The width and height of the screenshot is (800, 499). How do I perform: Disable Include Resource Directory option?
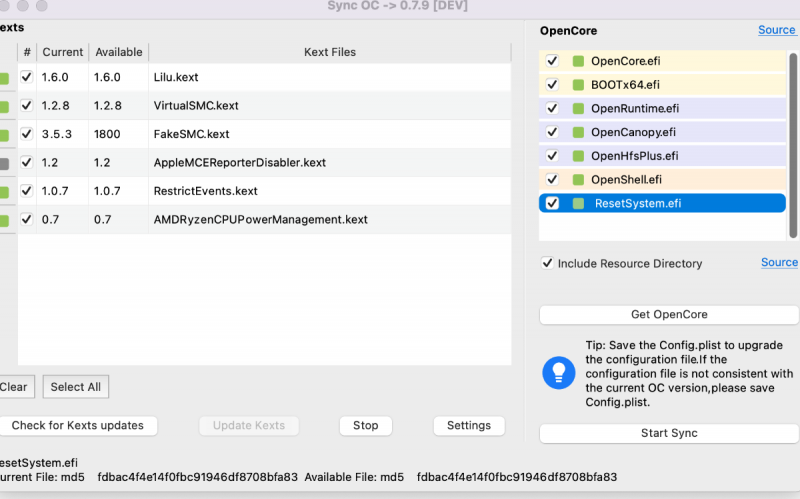point(547,263)
